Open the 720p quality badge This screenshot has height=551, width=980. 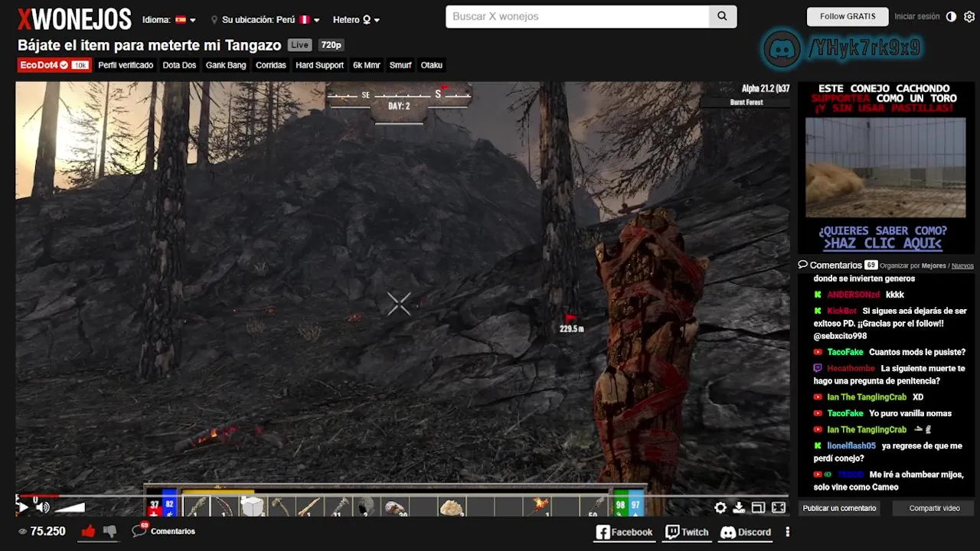click(x=331, y=45)
